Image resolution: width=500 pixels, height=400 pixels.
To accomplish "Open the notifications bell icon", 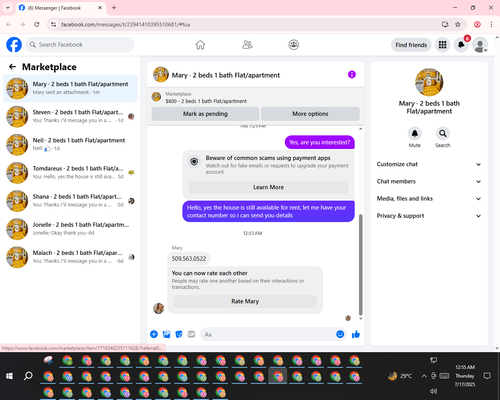I will (461, 45).
